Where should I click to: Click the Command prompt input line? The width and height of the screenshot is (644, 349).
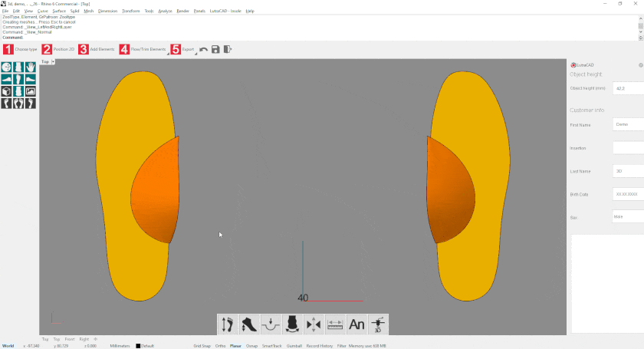320,38
